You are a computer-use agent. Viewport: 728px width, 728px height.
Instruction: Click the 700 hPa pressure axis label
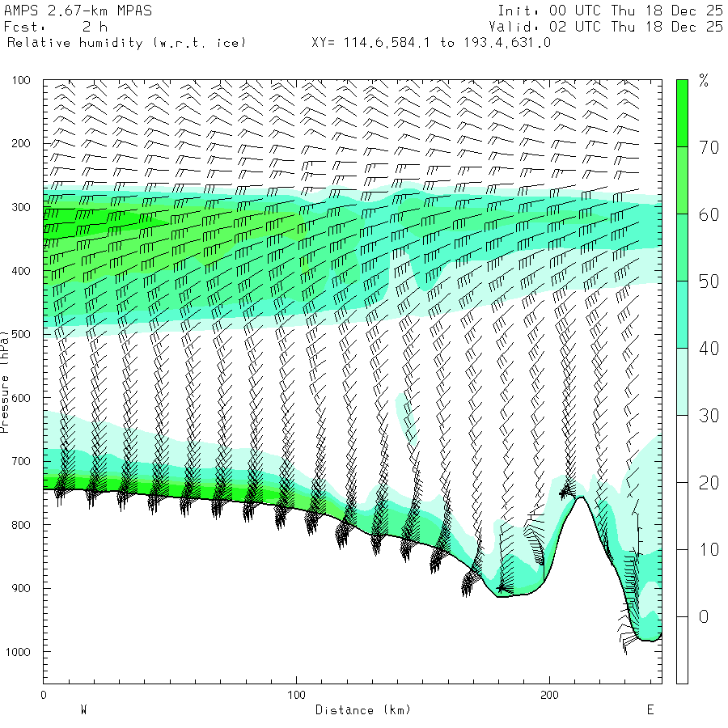point(21,462)
